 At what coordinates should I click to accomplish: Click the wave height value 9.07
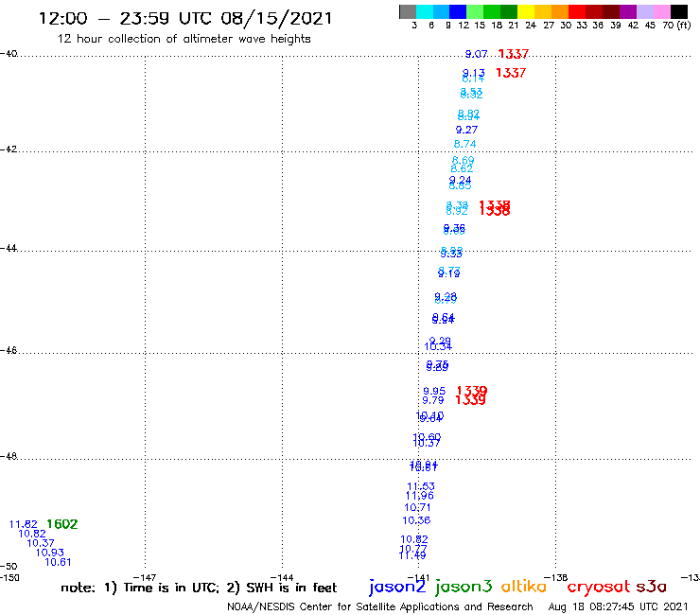pos(476,54)
